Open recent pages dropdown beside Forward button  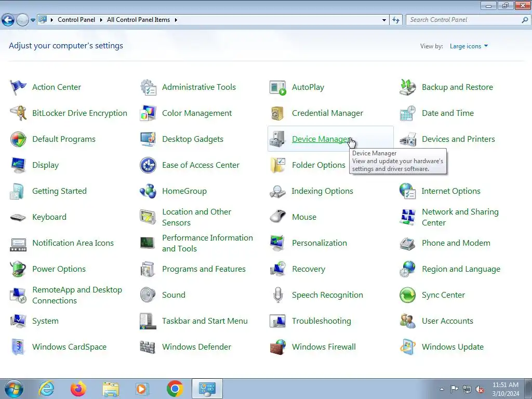(x=33, y=20)
